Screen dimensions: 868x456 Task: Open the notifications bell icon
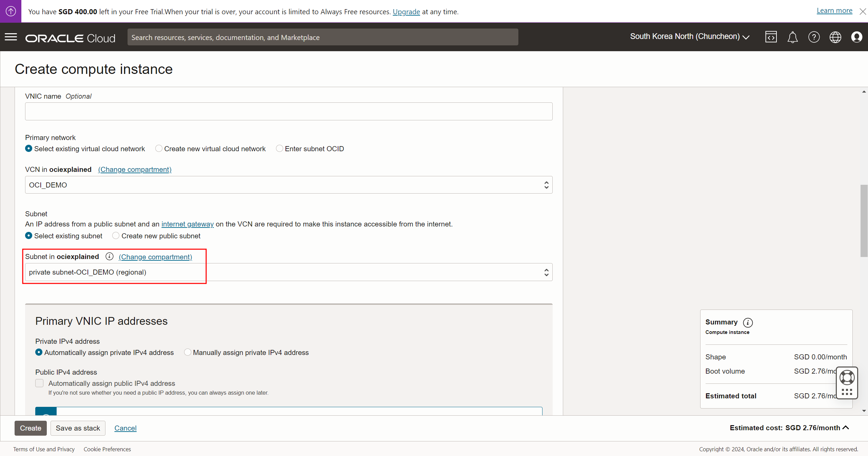[x=792, y=37]
